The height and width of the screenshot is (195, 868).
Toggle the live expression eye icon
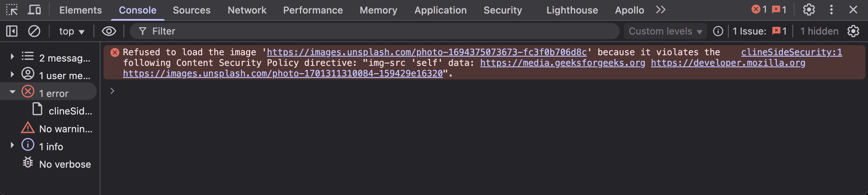(109, 31)
